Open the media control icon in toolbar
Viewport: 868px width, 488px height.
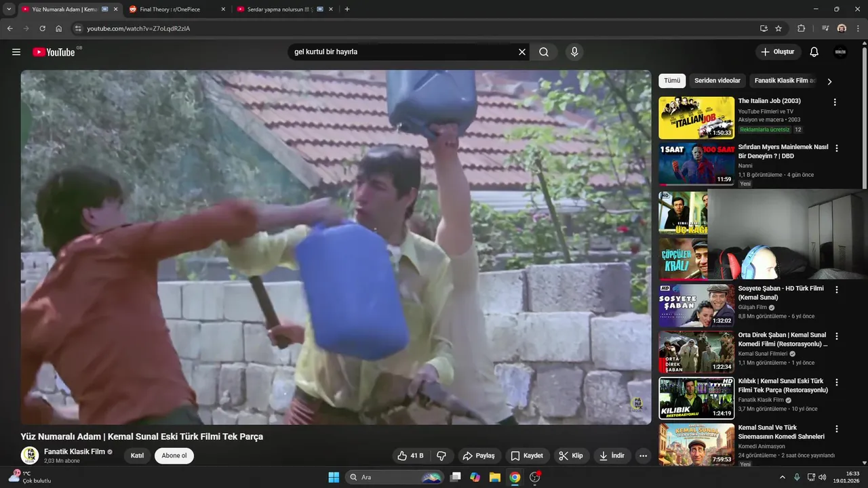(825, 28)
